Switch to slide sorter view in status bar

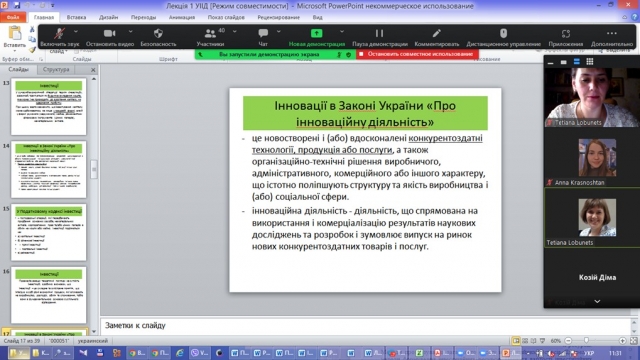525,340
